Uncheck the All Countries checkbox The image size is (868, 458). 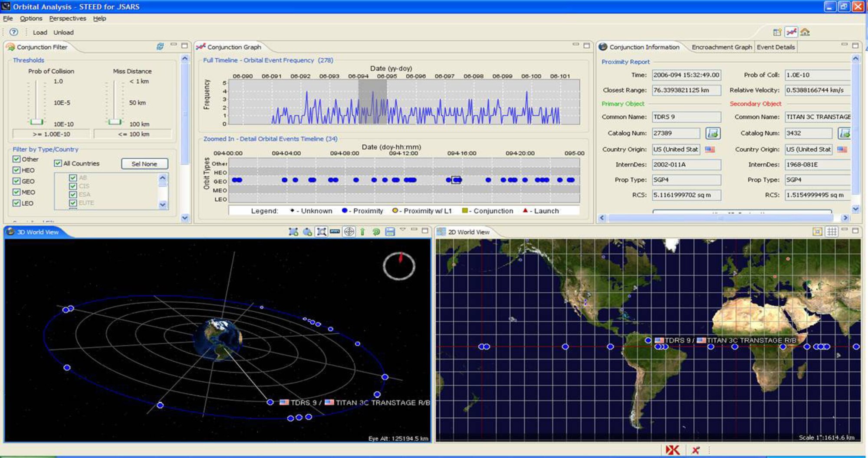58,163
